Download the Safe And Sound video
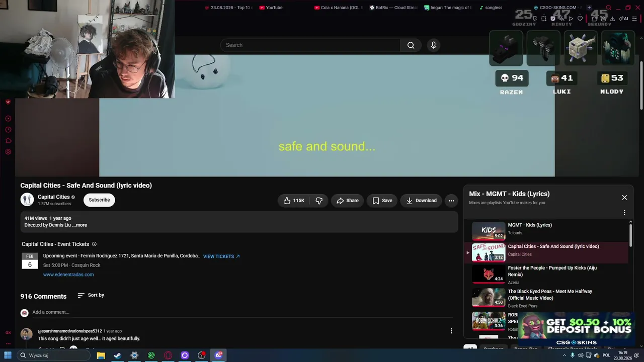Screen dimensions: 644x362 pos(421,201)
